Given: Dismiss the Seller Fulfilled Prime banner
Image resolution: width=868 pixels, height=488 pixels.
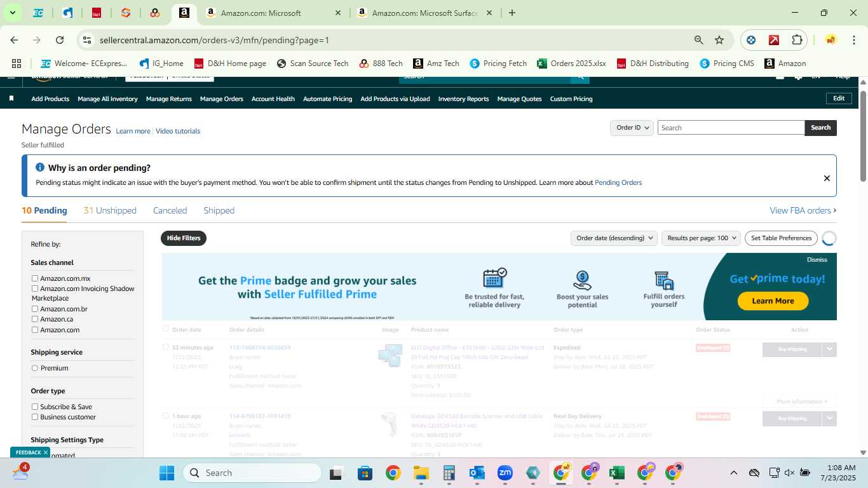Looking at the screenshot, I should pyautogui.click(x=817, y=260).
